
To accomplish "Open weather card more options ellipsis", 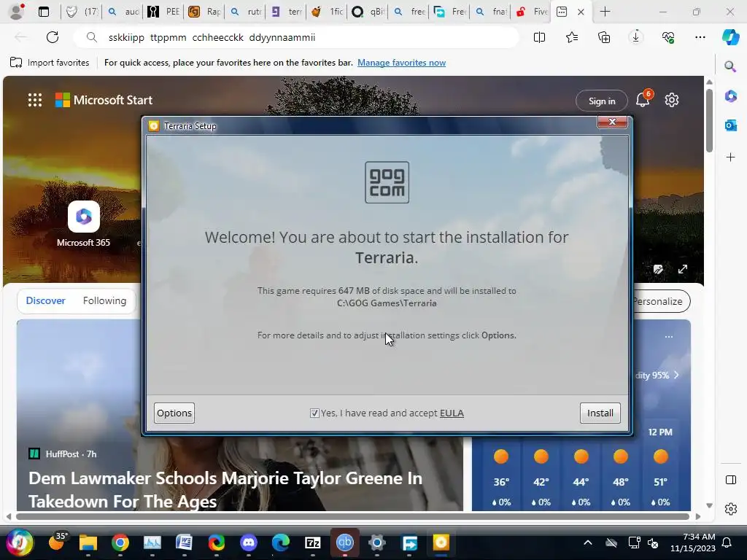I will click(669, 337).
